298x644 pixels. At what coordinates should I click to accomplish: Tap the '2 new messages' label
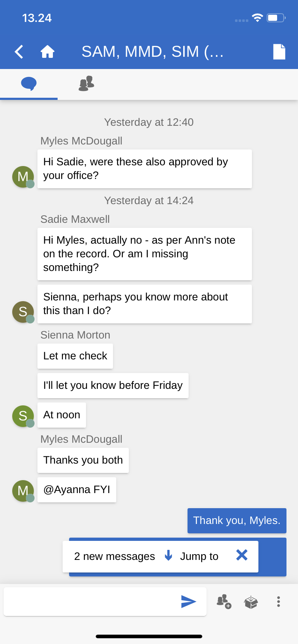click(x=114, y=556)
